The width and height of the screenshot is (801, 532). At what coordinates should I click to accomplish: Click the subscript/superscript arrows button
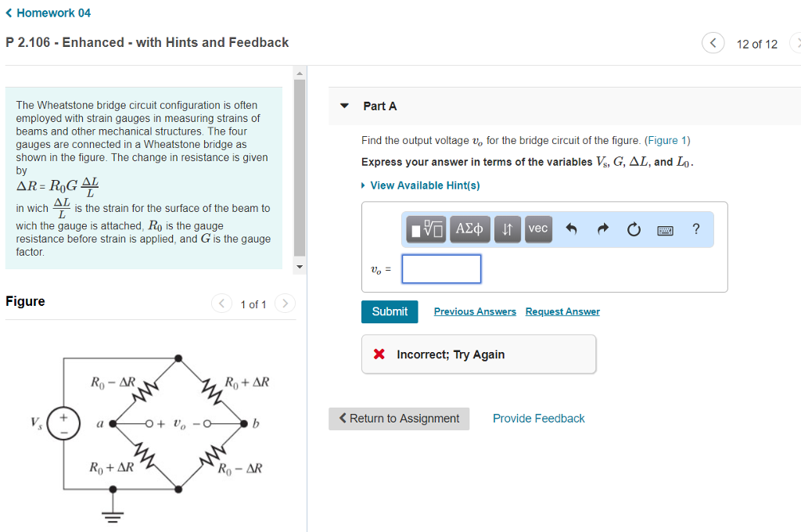(x=508, y=229)
